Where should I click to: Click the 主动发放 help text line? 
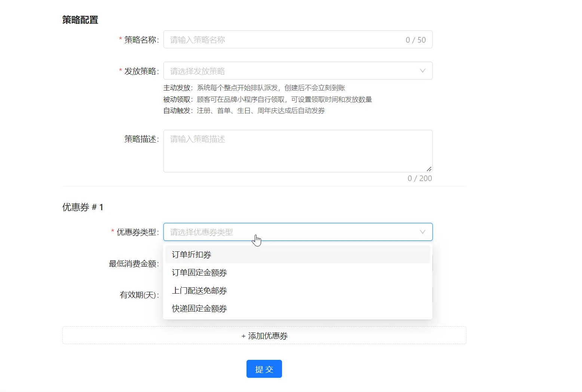[x=254, y=88]
